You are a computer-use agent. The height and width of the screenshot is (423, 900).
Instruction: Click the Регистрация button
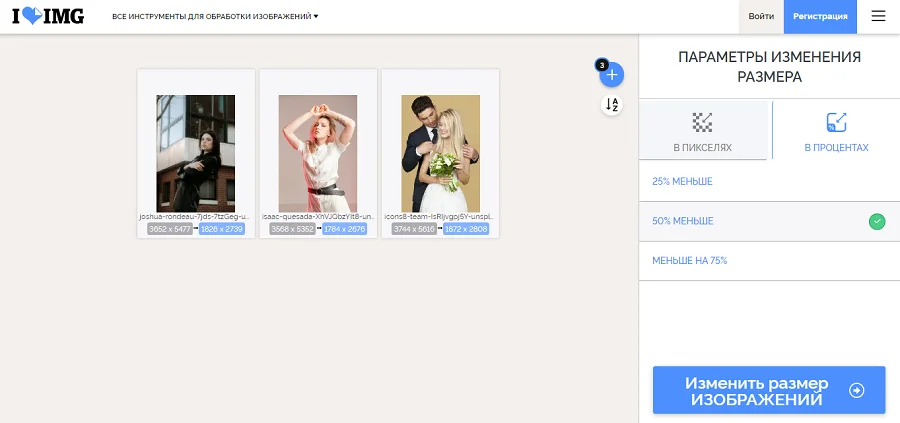tap(820, 16)
